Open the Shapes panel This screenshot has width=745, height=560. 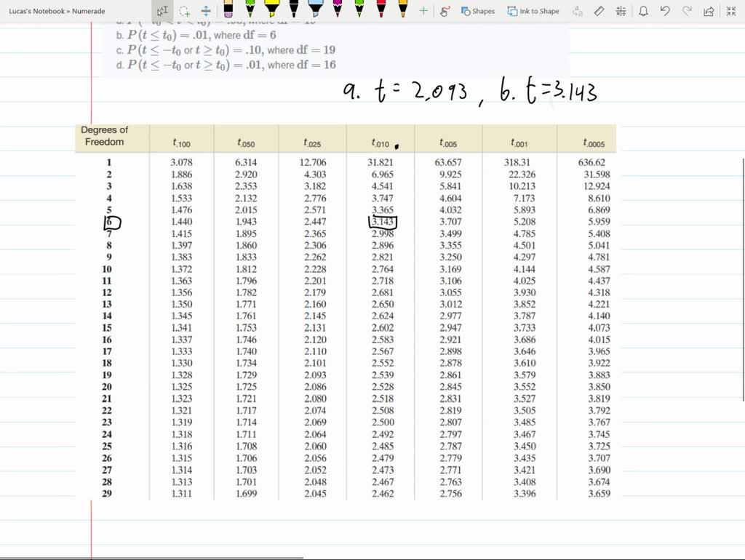[x=481, y=10]
